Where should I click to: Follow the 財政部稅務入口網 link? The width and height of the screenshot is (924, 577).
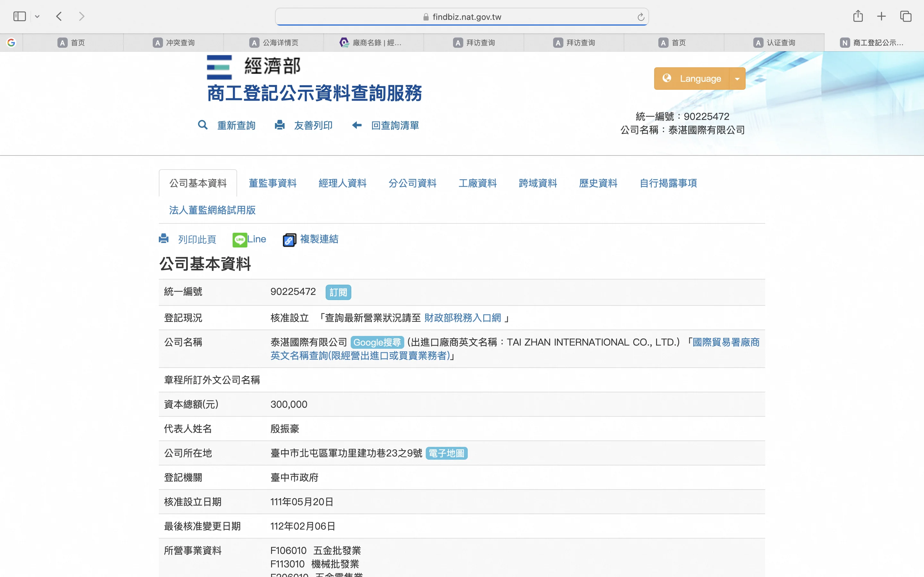pyautogui.click(x=462, y=318)
